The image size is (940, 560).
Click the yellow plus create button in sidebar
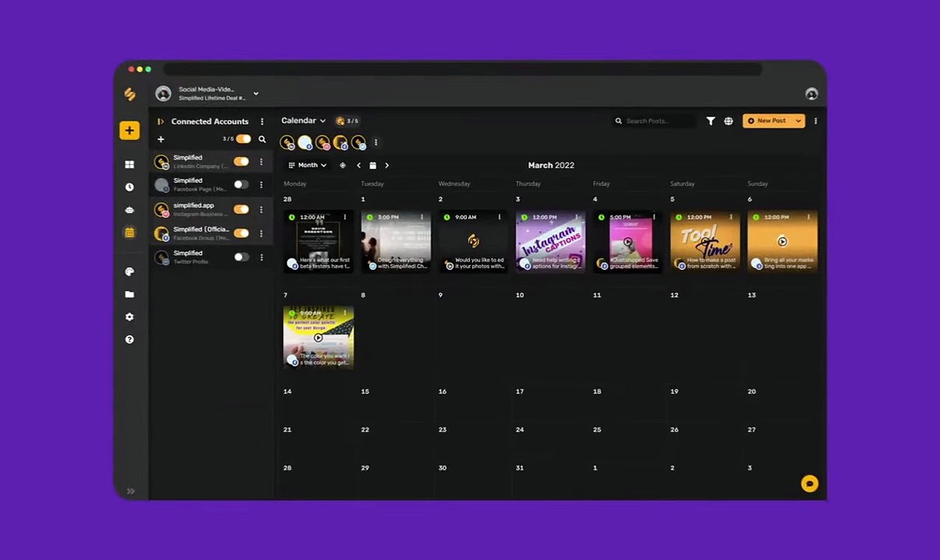click(x=129, y=131)
